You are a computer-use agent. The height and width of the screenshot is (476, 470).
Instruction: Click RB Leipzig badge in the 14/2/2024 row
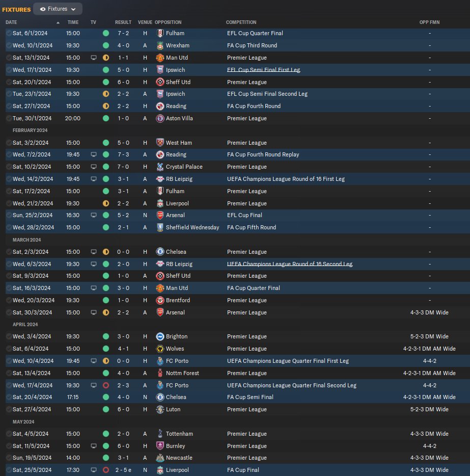(160, 179)
